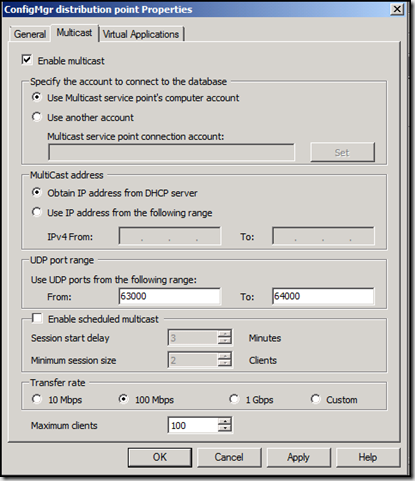This screenshot has height=481, width=415.
Task: Click the Multicast service point connection account field
Action: point(171,152)
